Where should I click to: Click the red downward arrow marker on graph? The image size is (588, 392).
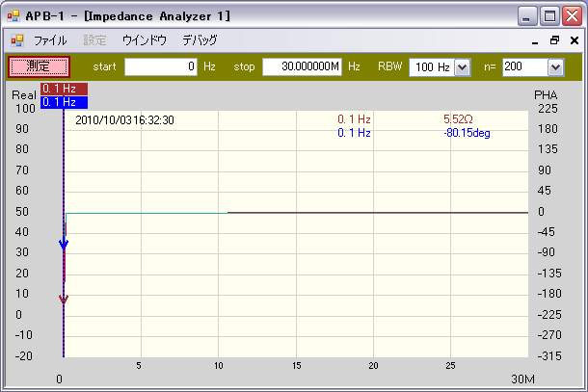64,300
